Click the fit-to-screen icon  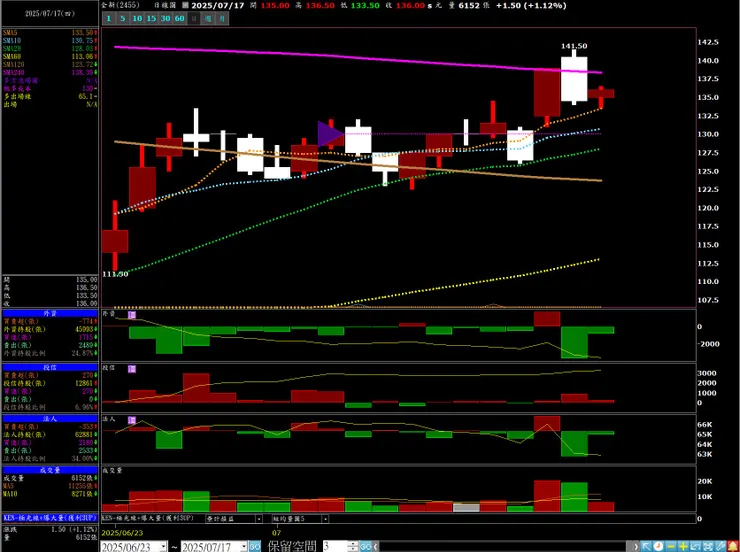(x=707, y=546)
